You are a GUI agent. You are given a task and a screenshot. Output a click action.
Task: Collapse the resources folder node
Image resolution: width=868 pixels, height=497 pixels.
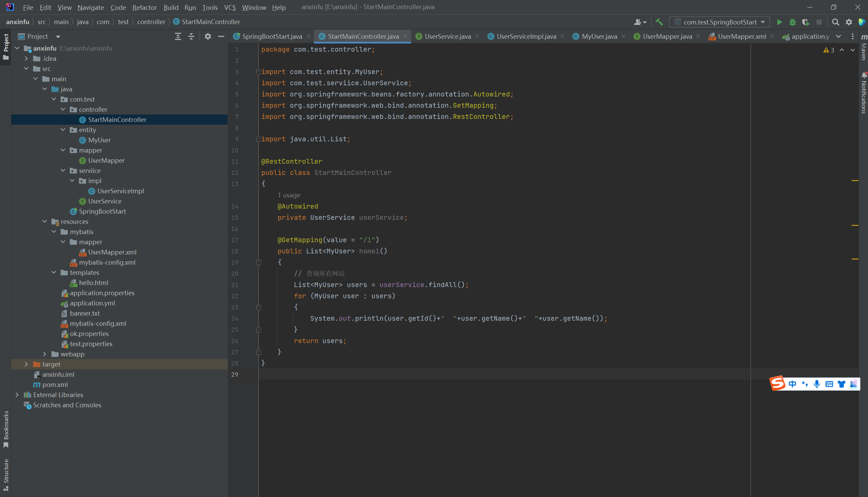click(x=45, y=221)
